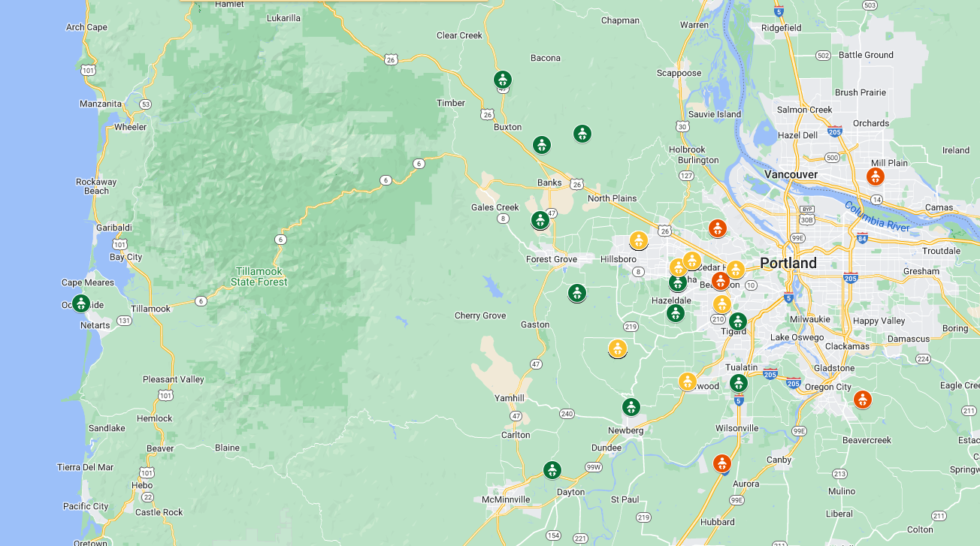Select the orange marker near Mill Plain
Viewport: 980px width, 546px height.
875,176
